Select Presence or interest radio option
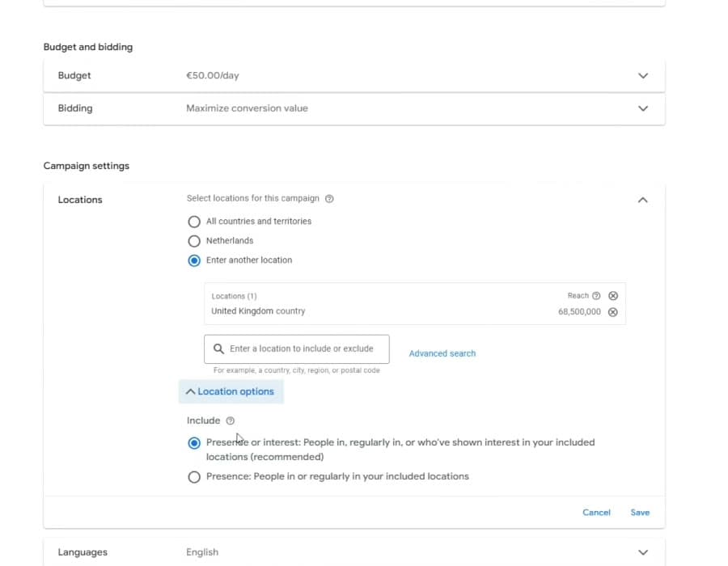728x566 pixels. 194,443
